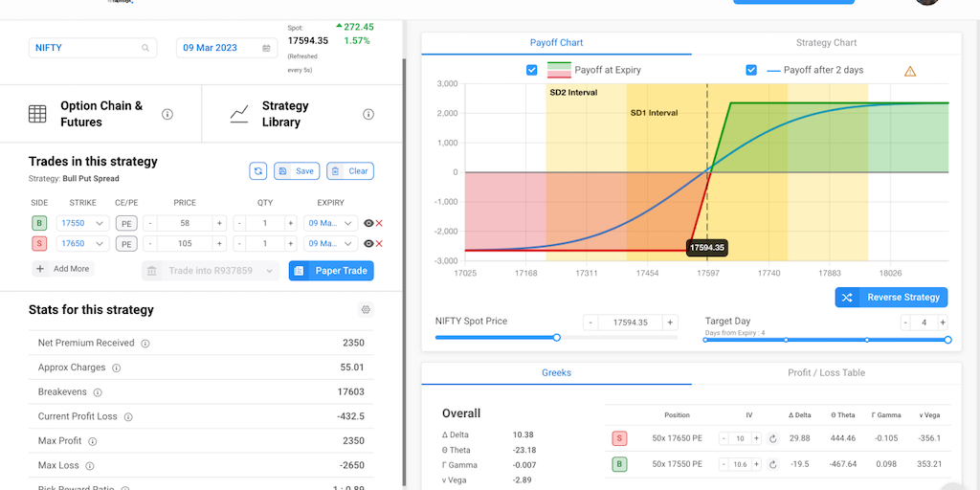Screen dimensions: 980x490
Task: Click the NIFTY Spot Price slider handle
Action: point(557,338)
